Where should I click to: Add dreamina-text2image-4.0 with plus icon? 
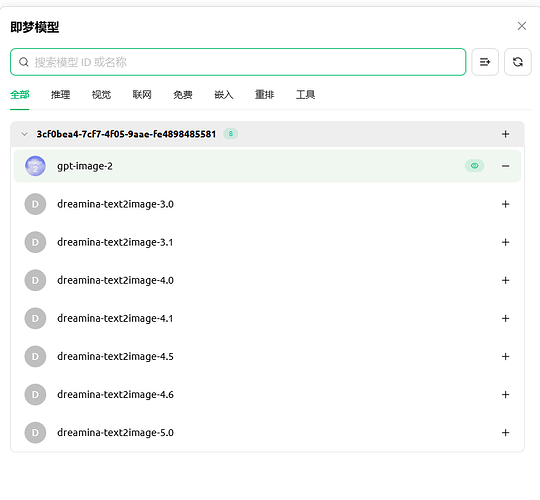pos(505,280)
